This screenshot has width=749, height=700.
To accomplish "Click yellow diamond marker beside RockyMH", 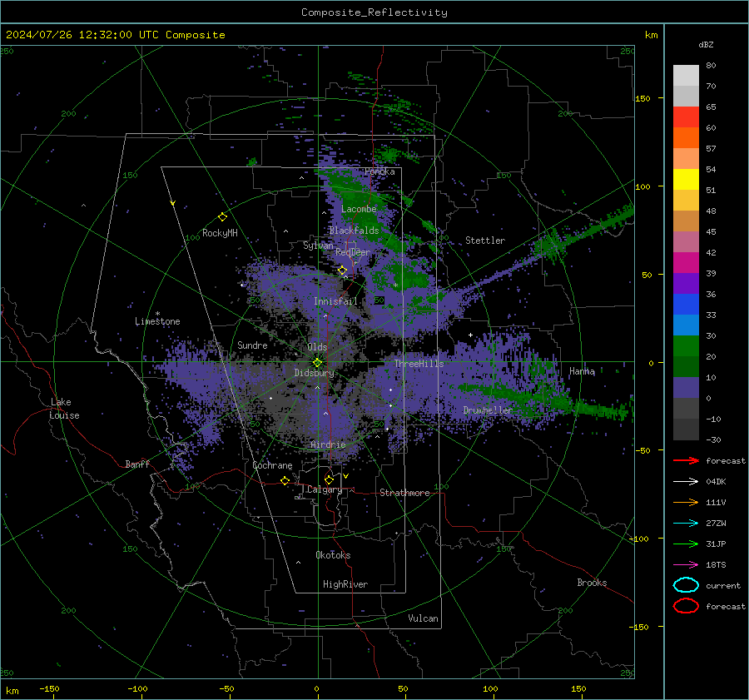I will pyautogui.click(x=222, y=217).
